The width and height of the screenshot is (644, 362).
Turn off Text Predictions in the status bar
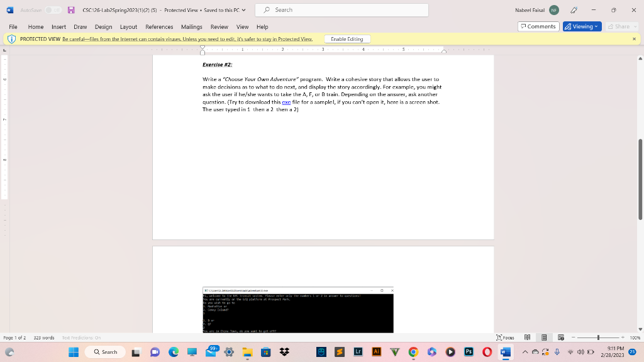pos(80,337)
